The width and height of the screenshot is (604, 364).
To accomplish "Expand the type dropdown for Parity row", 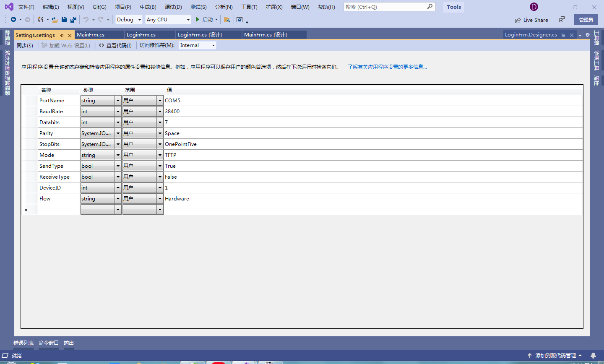I will 118,133.
